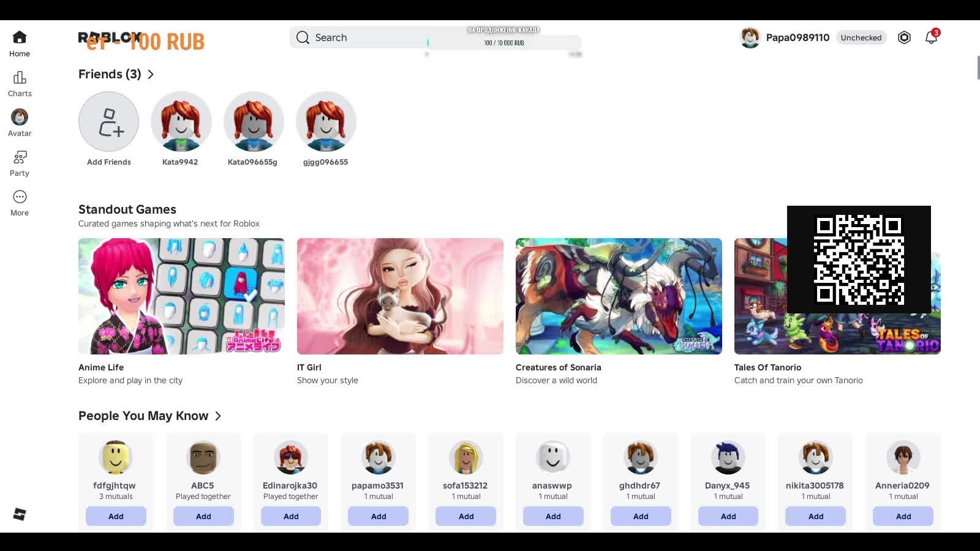Click the Add Friends circle icon
Viewport: 980px width, 551px height.
click(x=109, y=122)
